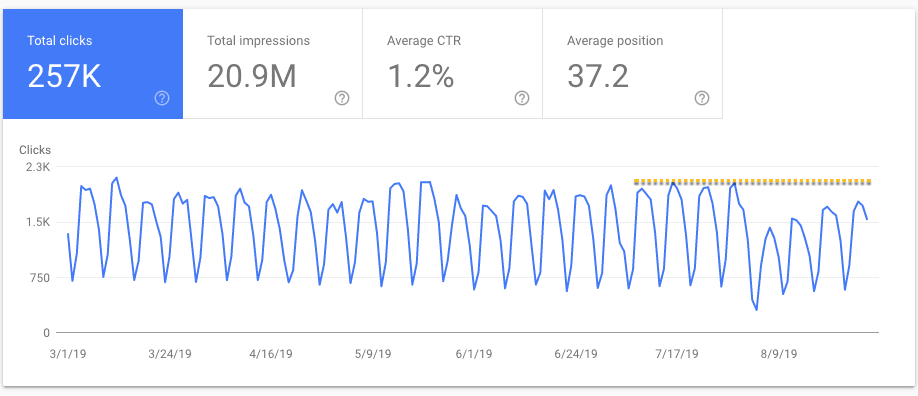The width and height of the screenshot is (918, 396).
Task: Click the 4/16/19 date label
Action: (x=270, y=354)
